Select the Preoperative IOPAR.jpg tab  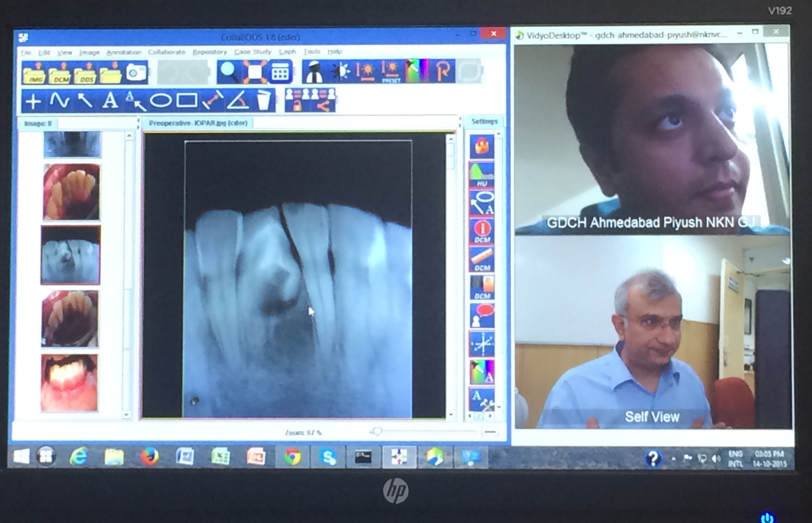tap(198, 123)
